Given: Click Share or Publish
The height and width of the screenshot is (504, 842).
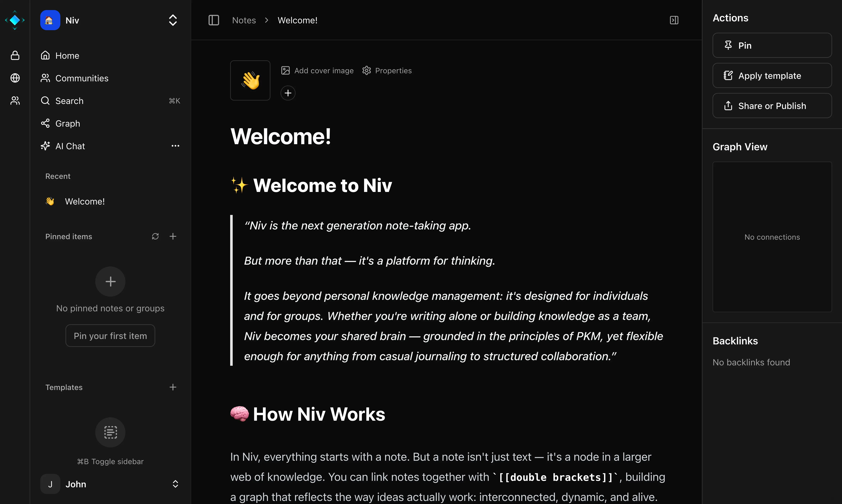Looking at the screenshot, I should click(x=772, y=106).
